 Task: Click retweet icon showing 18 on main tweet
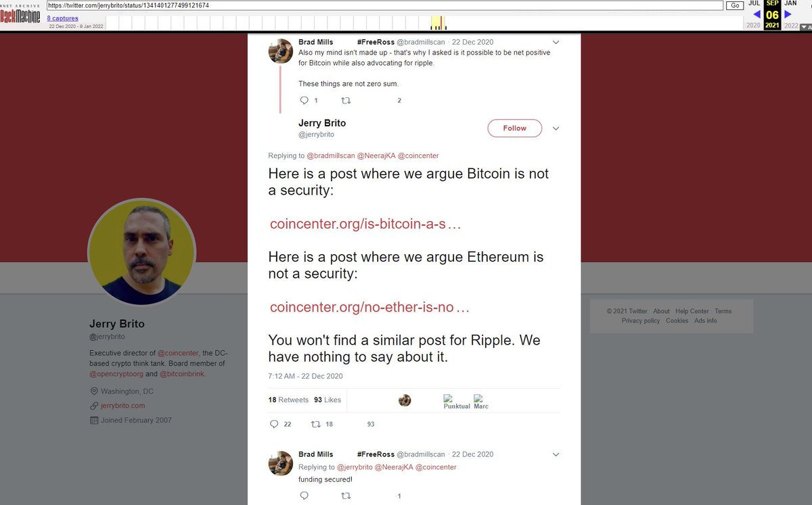[x=315, y=425]
